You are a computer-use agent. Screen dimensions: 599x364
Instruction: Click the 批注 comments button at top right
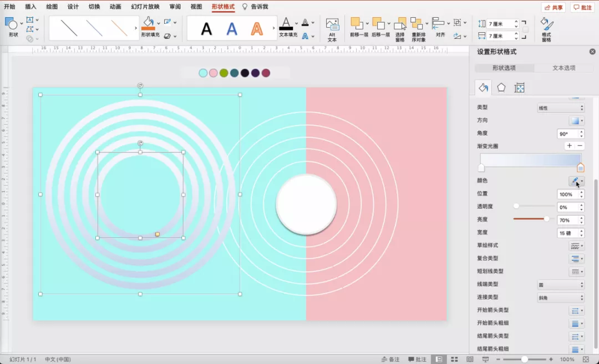point(582,7)
